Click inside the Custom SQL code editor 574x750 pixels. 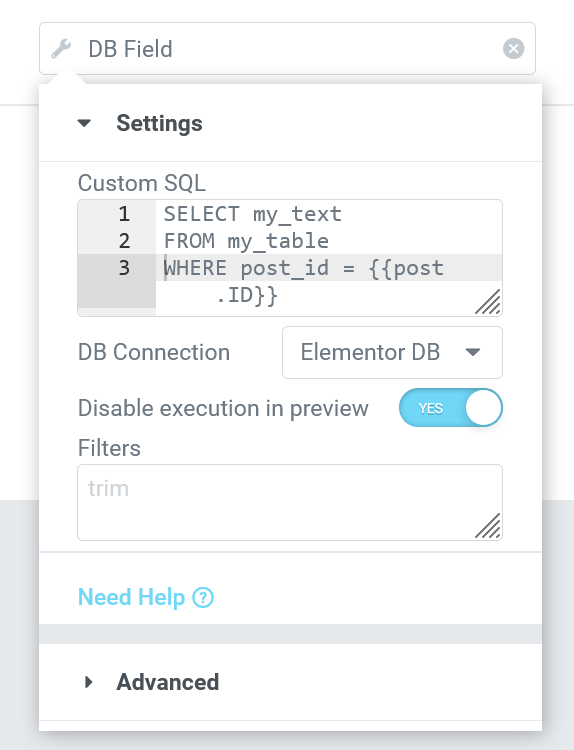[290, 258]
